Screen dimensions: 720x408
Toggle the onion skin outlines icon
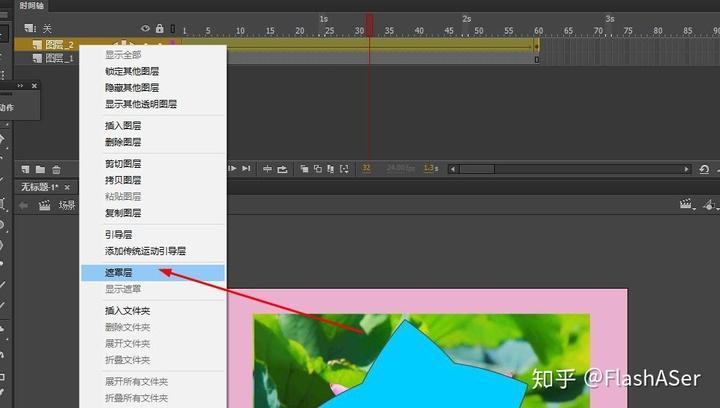click(318, 169)
